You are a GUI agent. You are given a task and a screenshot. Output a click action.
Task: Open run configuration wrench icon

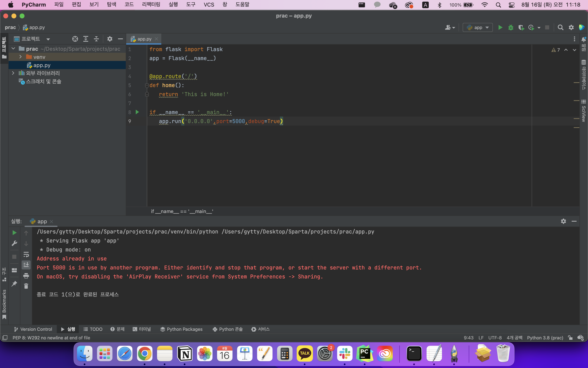point(14,243)
